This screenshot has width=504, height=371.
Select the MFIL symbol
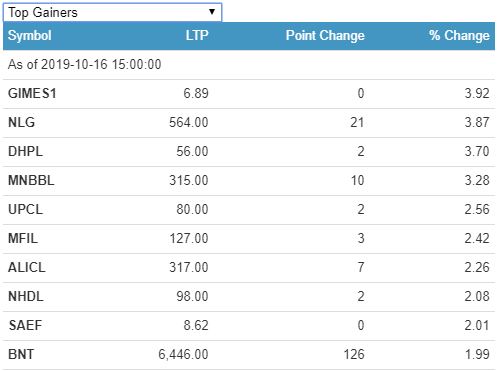click(23, 238)
